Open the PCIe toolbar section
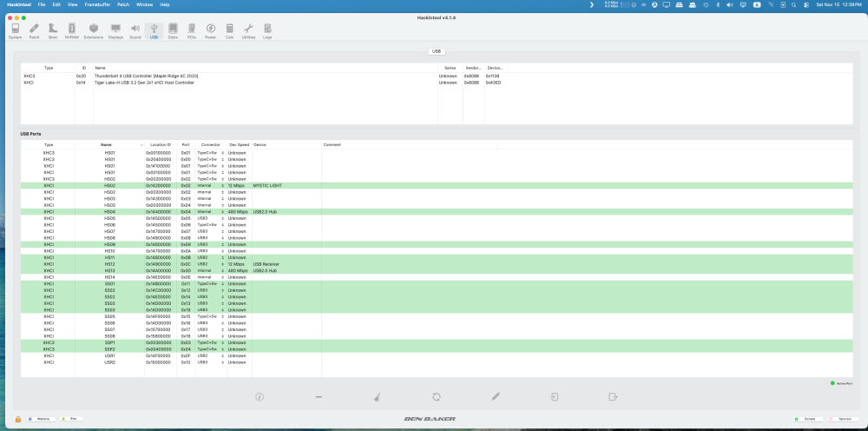The height and width of the screenshot is (431, 868). [192, 31]
